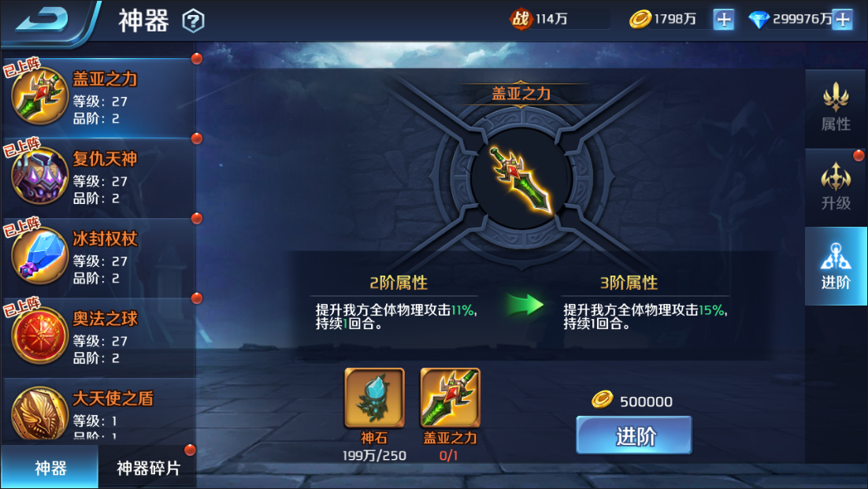Switch to the 进阶 side tab

(x=836, y=266)
